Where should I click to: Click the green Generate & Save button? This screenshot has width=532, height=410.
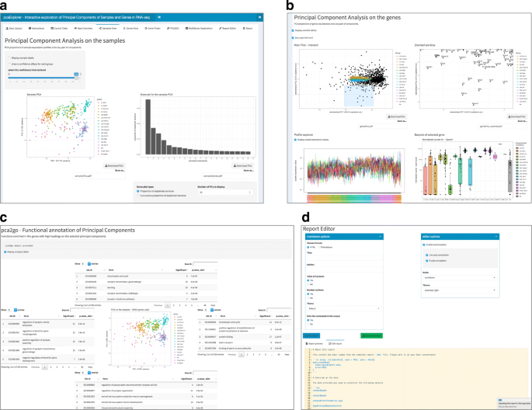click(371, 335)
